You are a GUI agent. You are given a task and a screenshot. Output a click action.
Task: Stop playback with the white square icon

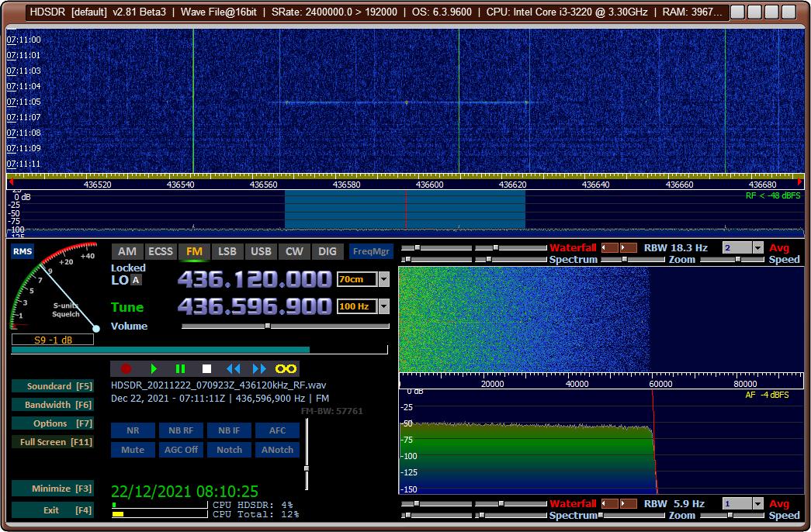point(206,368)
